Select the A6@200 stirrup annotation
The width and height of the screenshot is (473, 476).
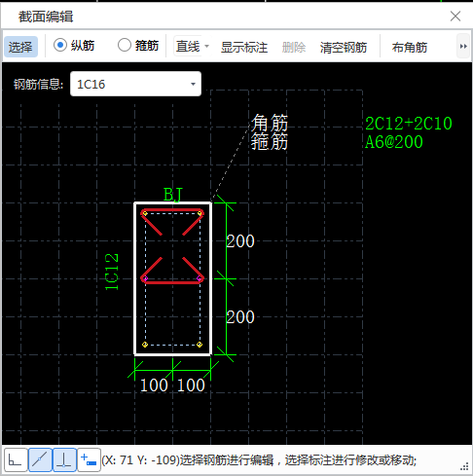pos(394,142)
